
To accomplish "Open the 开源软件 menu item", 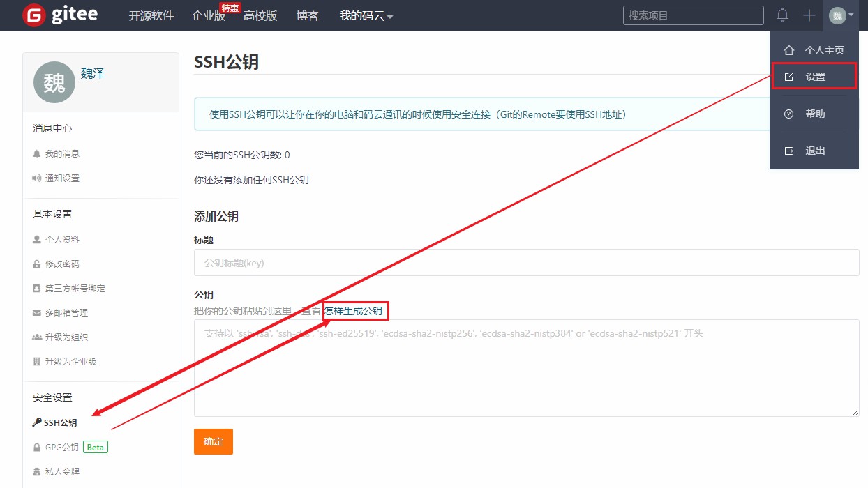I will point(151,15).
